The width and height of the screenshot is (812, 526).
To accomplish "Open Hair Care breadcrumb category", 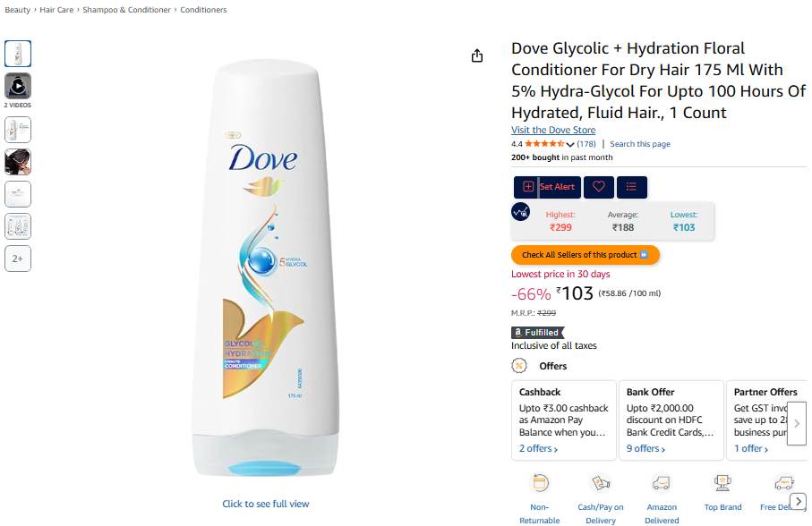I will point(56,10).
